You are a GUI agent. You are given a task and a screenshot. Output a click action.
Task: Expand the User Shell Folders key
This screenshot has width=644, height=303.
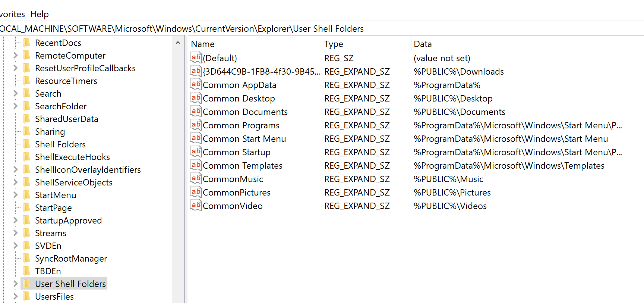pyautogui.click(x=15, y=284)
